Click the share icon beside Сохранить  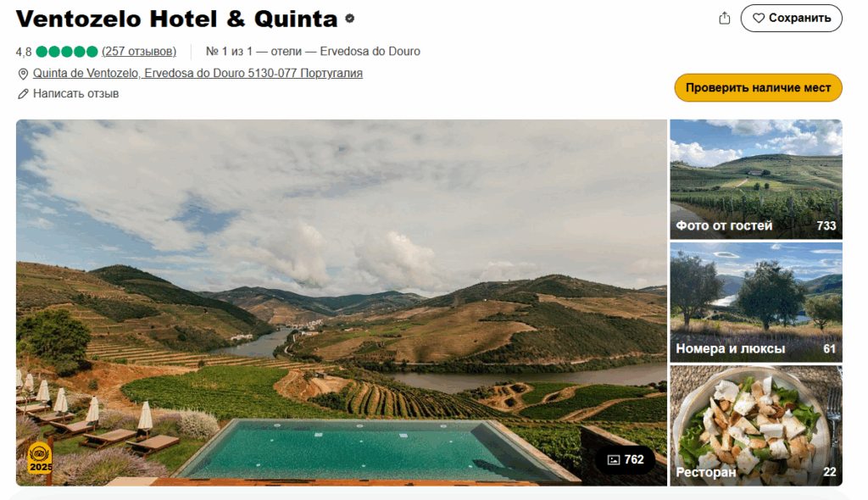point(724,19)
